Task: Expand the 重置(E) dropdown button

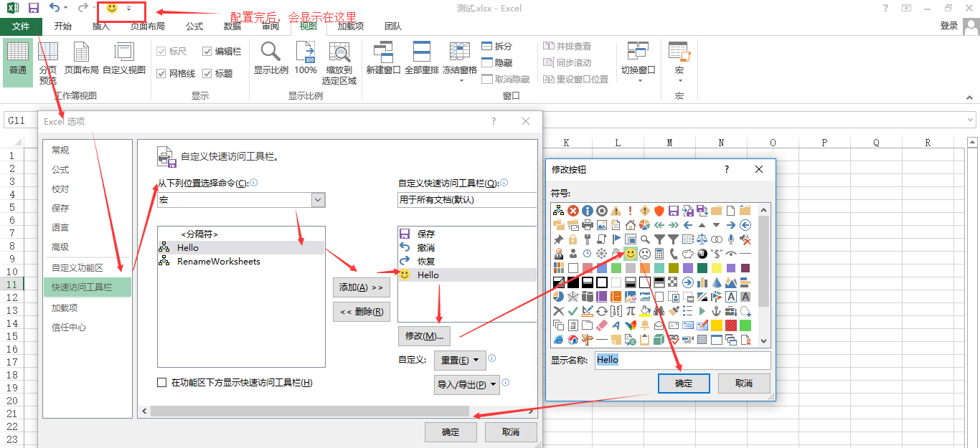Action: 459,360
